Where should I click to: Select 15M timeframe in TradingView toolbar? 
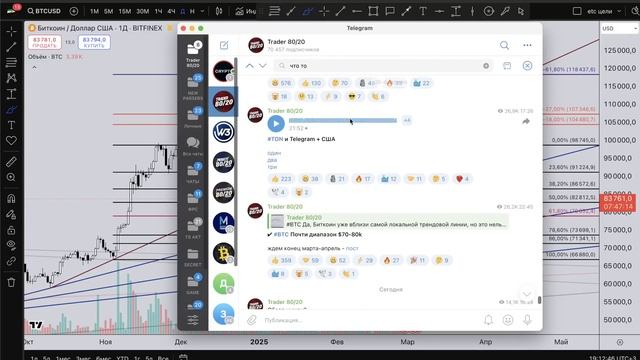[x=124, y=11]
